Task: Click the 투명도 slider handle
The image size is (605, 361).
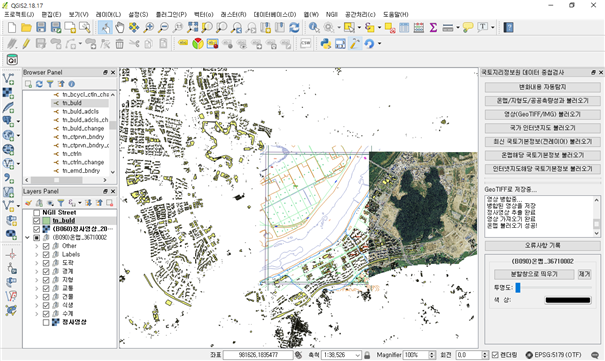Action: coord(518,287)
